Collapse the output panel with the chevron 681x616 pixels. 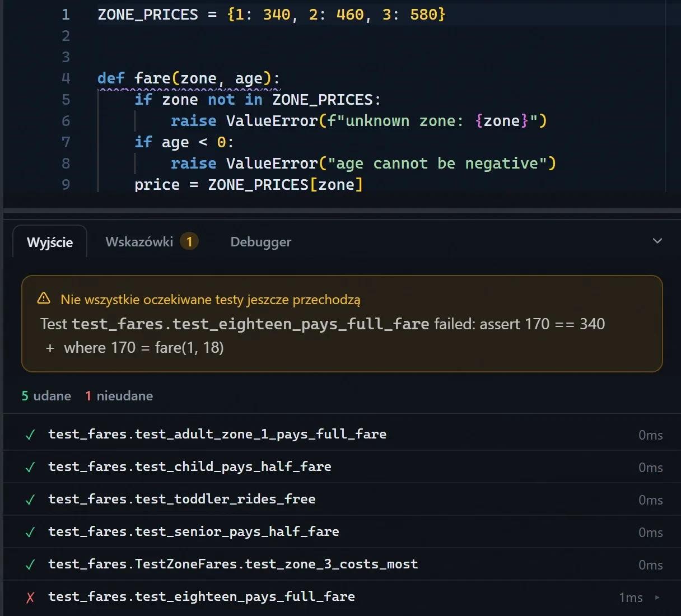coord(657,241)
